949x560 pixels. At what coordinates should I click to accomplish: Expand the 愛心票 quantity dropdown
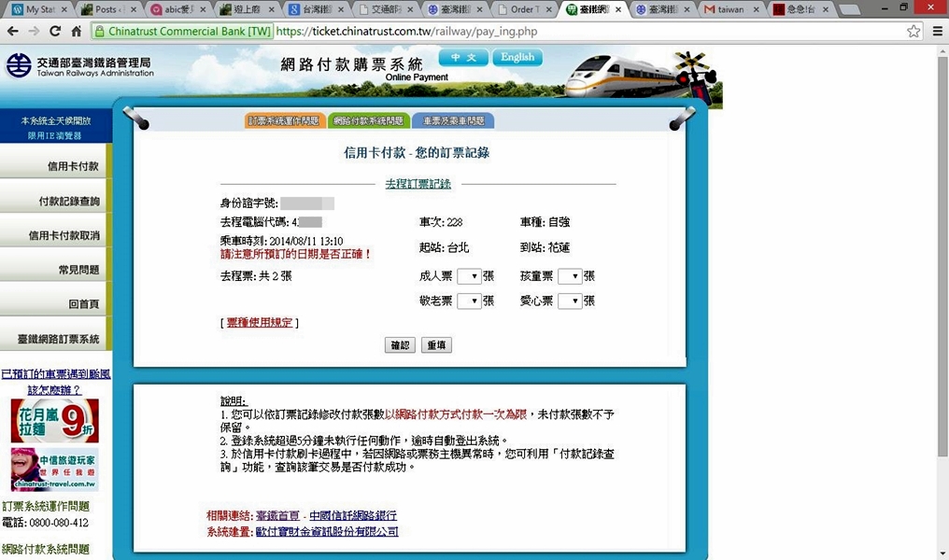click(x=570, y=301)
